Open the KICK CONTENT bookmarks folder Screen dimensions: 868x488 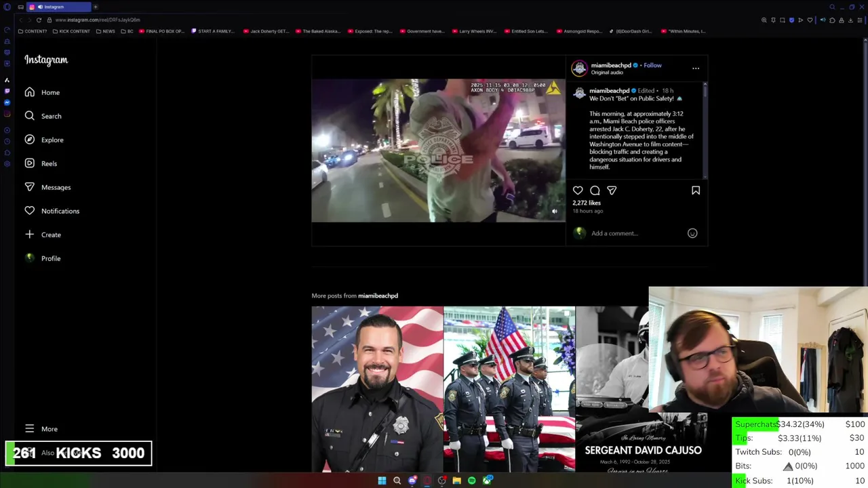(72, 31)
